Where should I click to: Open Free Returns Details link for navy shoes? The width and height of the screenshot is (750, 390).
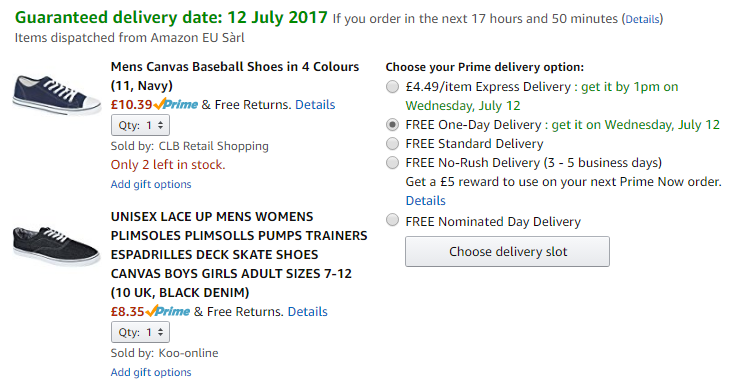[315, 104]
